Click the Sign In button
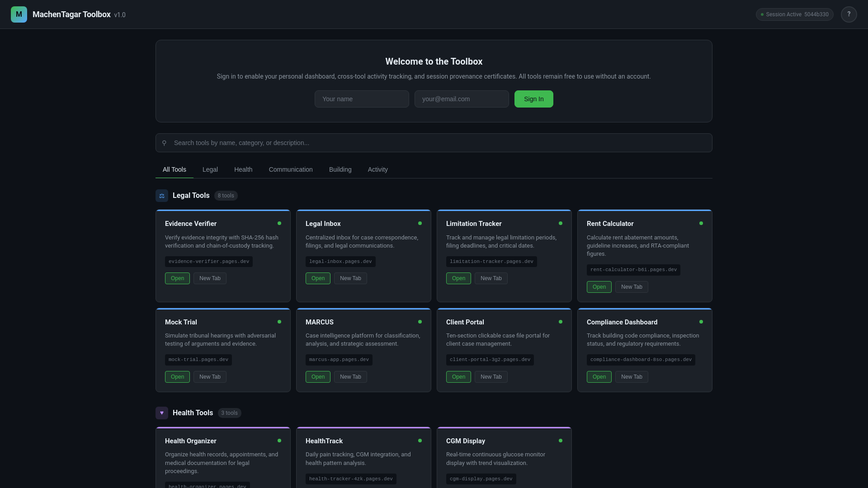 tap(534, 99)
